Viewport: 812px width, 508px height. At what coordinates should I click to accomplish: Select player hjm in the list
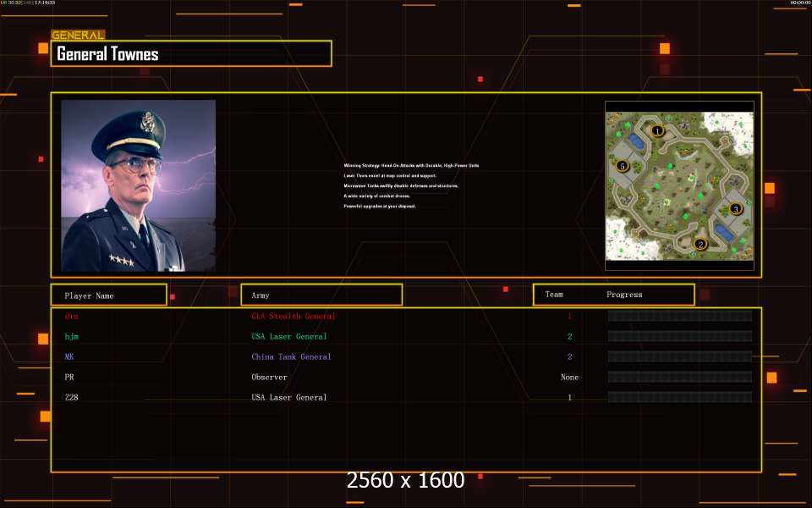click(71, 337)
